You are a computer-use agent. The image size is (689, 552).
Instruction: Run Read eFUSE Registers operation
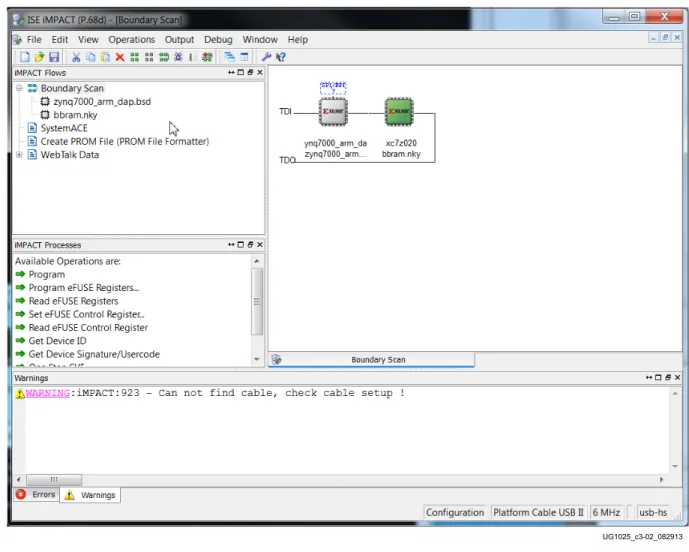[73, 301]
